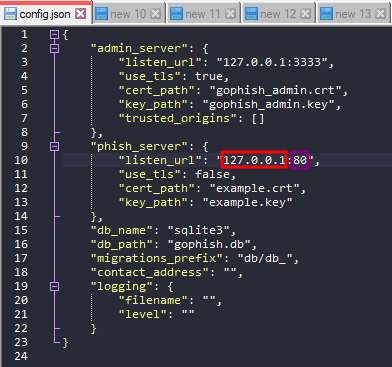Click the disk icon on new 12 tab

(251, 14)
